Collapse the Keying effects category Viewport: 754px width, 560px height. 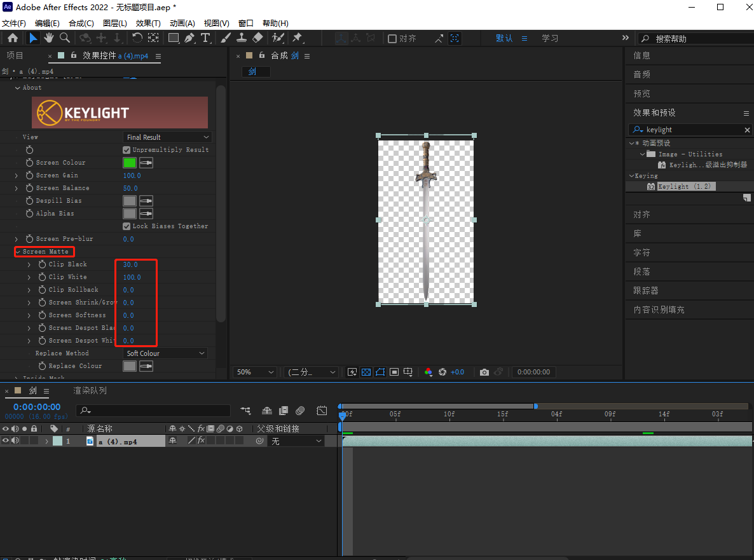(x=631, y=176)
